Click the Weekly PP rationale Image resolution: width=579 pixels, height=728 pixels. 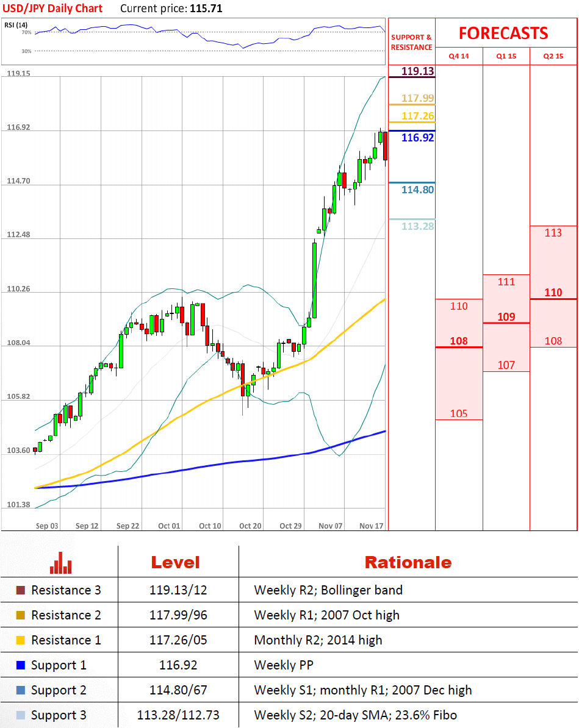(x=284, y=665)
